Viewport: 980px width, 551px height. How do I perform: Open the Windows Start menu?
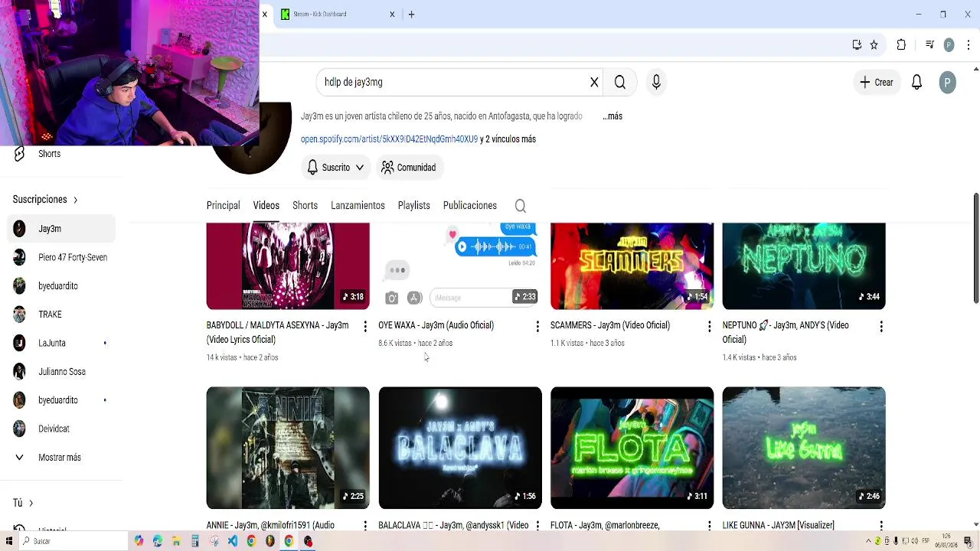point(9,541)
